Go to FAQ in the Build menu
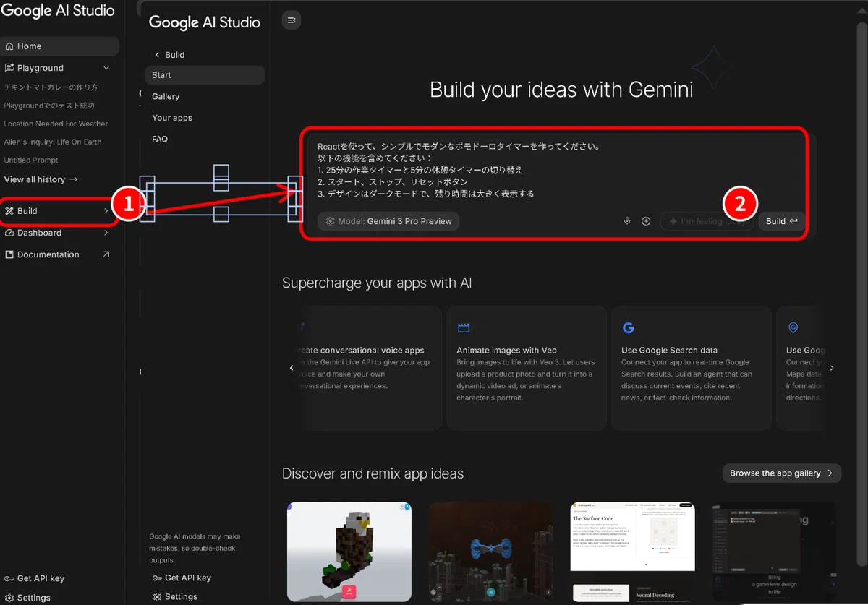 click(x=160, y=139)
